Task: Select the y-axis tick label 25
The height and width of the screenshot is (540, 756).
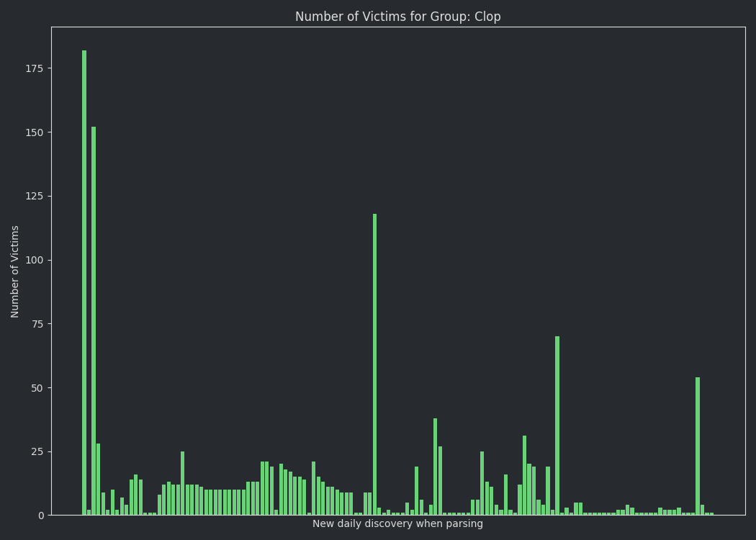Action: 37,451
